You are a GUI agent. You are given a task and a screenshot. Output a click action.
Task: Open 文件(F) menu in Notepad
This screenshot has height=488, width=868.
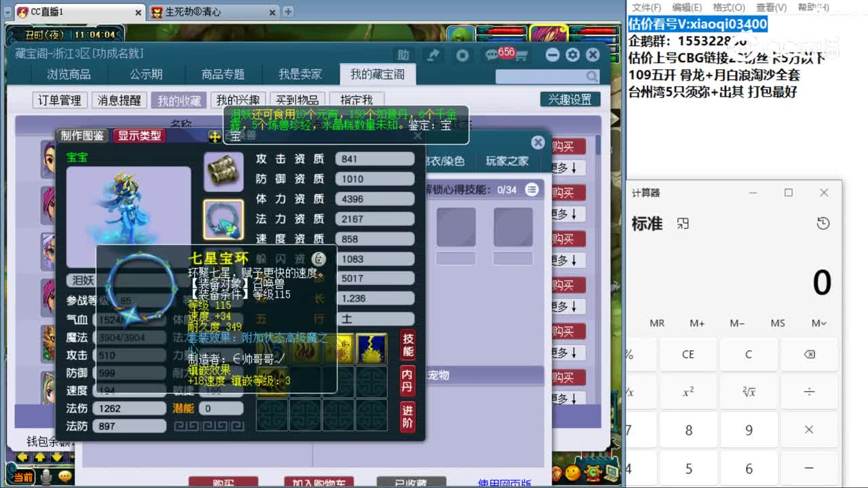pos(646,7)
